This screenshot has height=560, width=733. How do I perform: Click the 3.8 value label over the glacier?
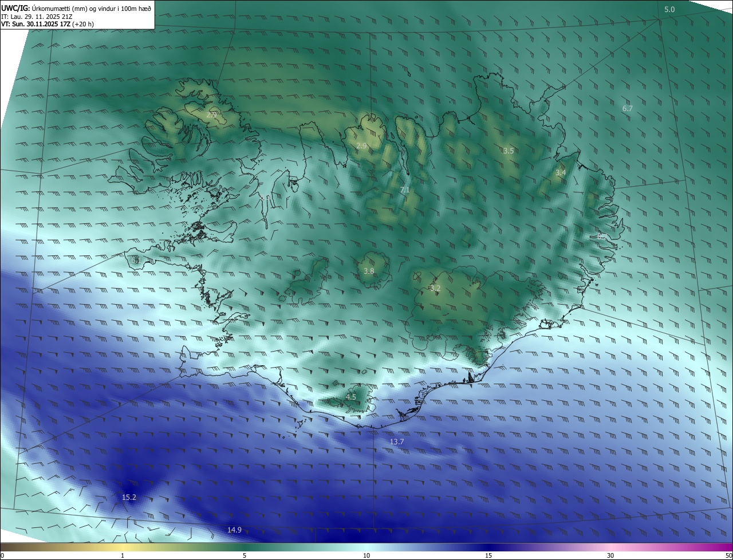369,271
